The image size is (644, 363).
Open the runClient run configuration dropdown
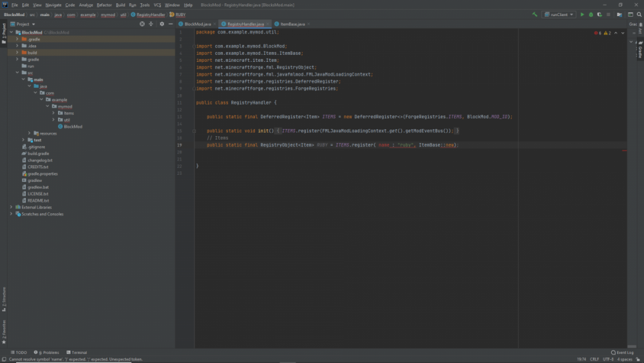[558, 14]
